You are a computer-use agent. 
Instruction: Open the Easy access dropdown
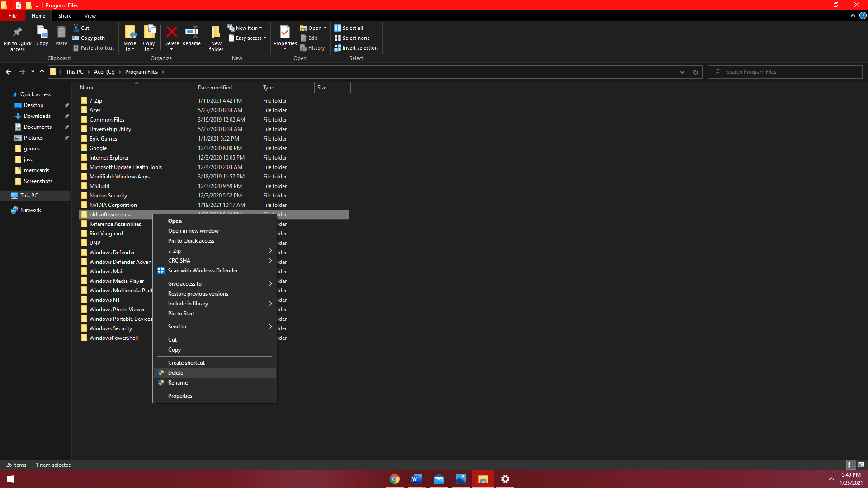coord(247,38)
